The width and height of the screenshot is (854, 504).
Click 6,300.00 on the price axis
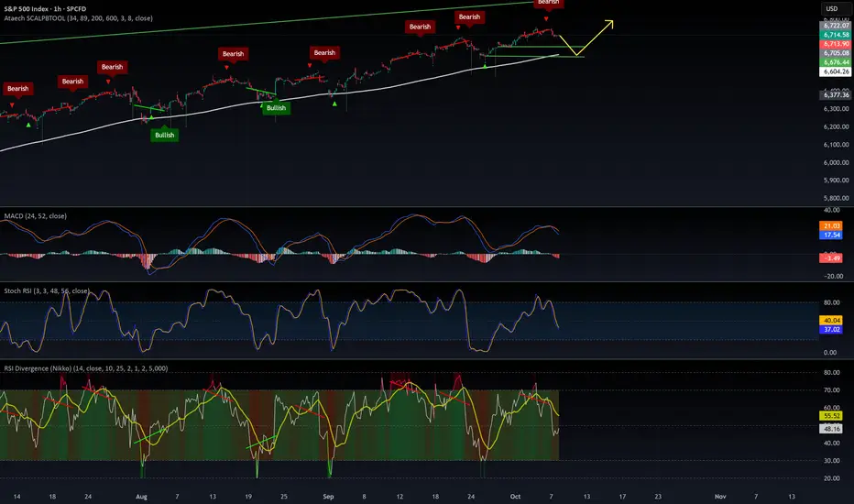(x=836, y=109)
